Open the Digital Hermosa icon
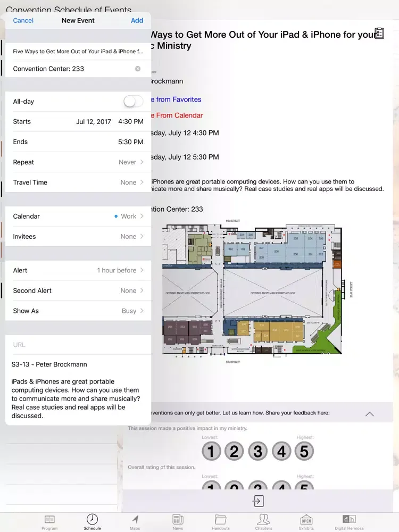Image resolution: width=399 pixels, height=532 pixels. click(x=349, y=519)
